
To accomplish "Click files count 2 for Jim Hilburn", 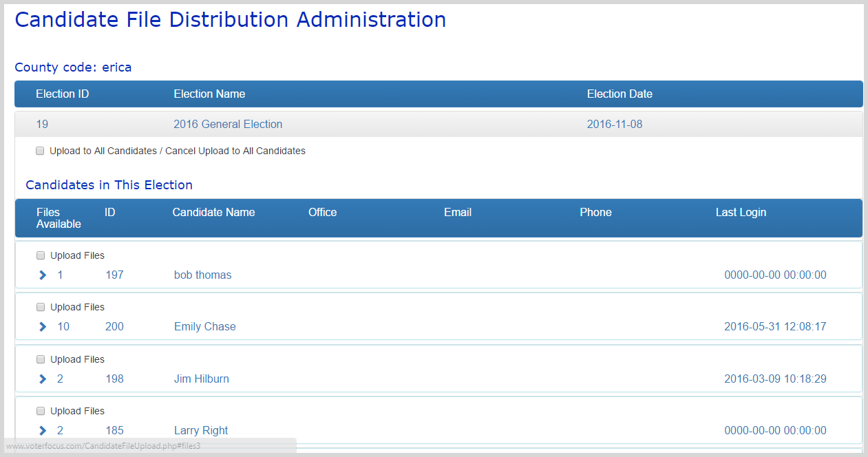I will point(60,379).
